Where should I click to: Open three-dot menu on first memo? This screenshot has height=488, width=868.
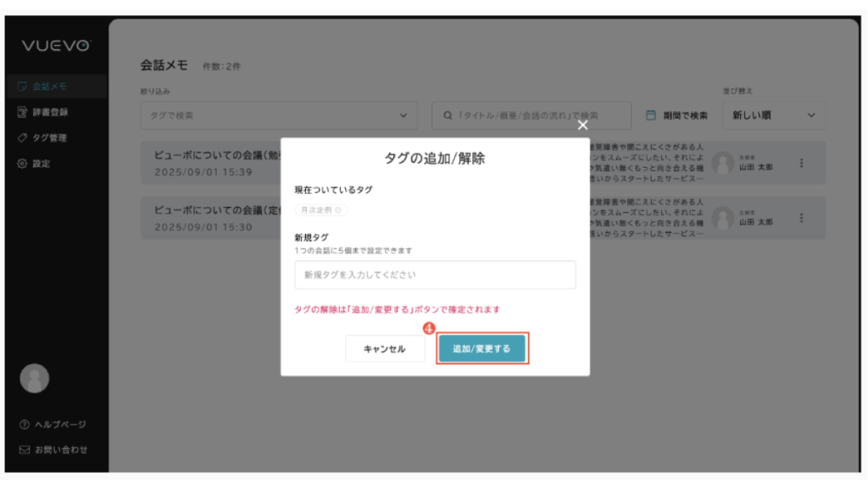[x=802, y=163]
